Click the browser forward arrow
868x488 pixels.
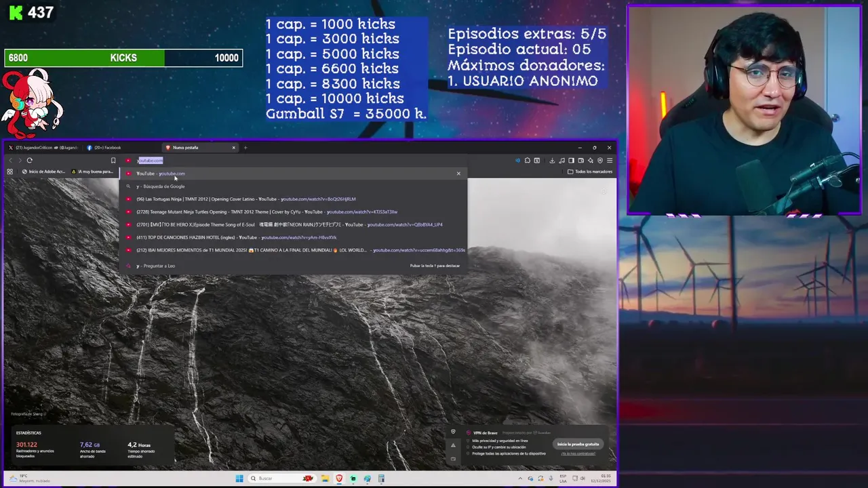(x=20, y=161)
